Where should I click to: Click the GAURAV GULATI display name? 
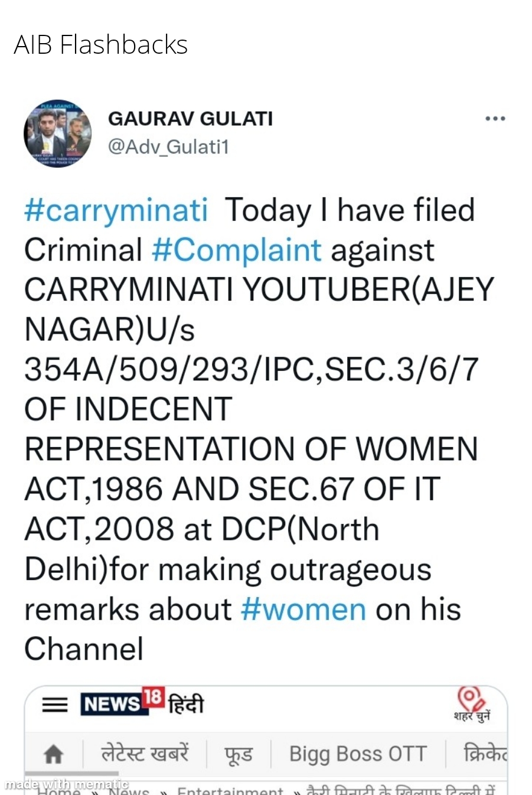(x=190, y=118)
